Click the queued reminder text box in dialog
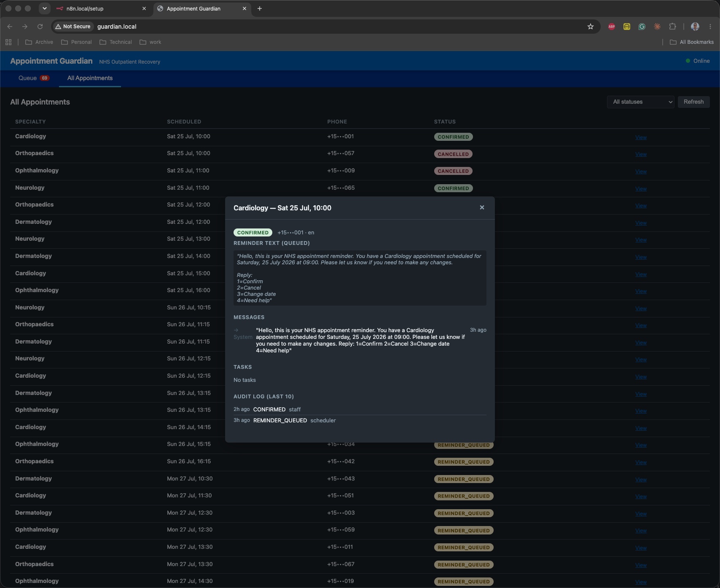The width and height of the screenshot is (720, 588). (360, 278)
